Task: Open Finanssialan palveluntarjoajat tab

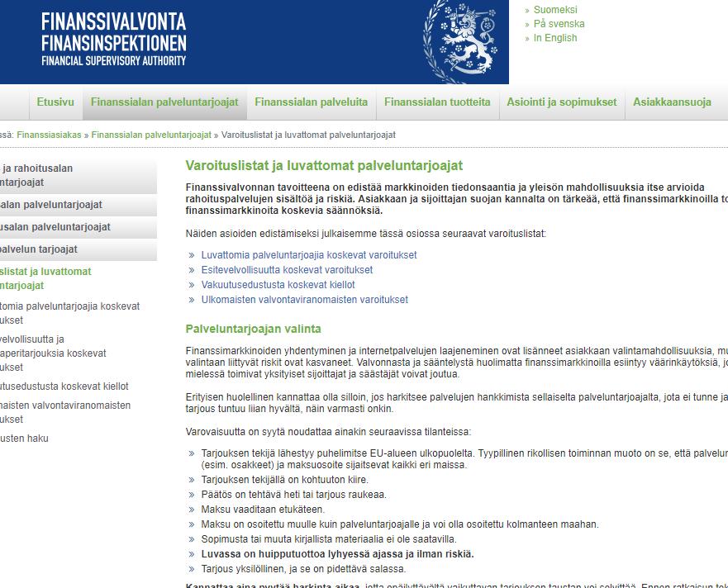Action: click(x=164, y=102)
